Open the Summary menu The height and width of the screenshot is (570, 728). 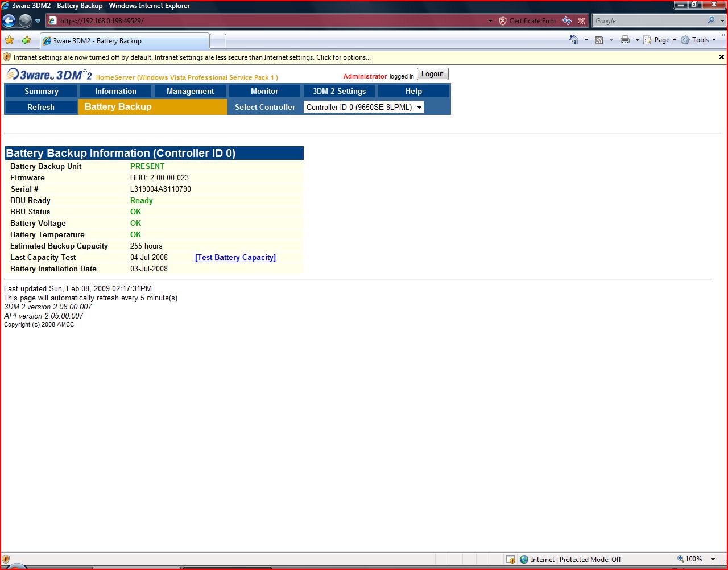point(42,91)
